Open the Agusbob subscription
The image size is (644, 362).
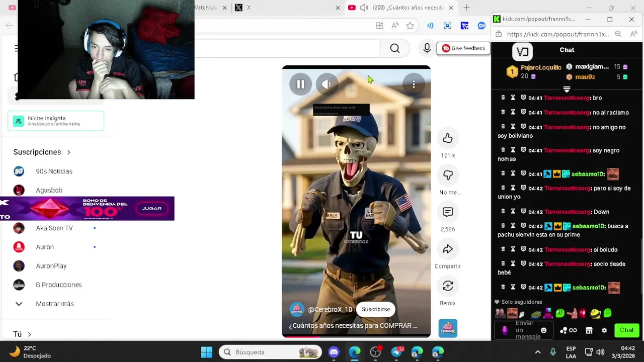coord(49,190)
